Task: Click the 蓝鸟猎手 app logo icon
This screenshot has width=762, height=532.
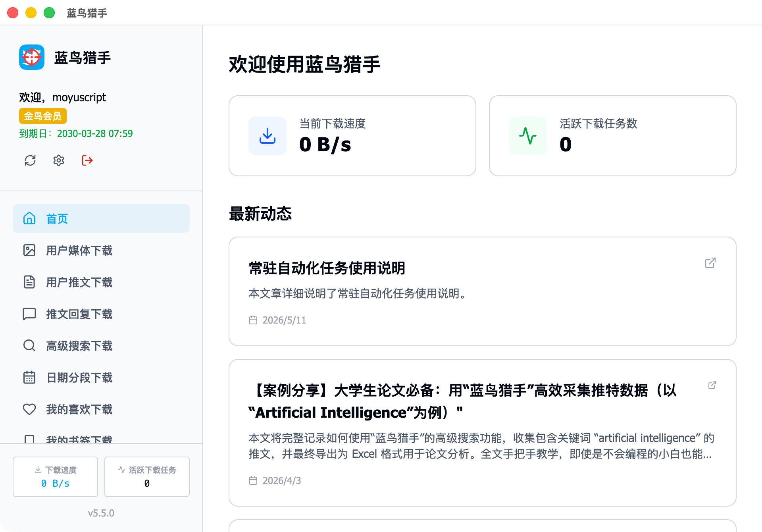Action: 32,57
